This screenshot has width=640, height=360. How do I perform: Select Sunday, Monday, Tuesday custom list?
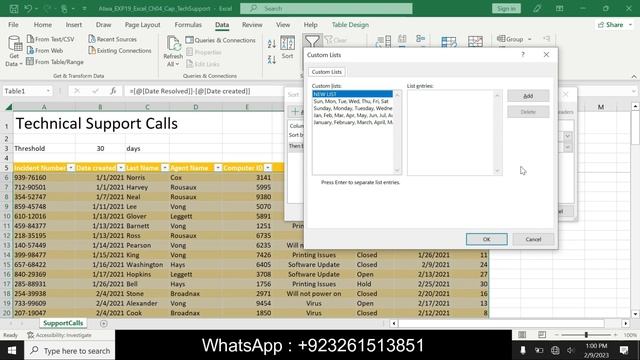(x=353, y=108)
